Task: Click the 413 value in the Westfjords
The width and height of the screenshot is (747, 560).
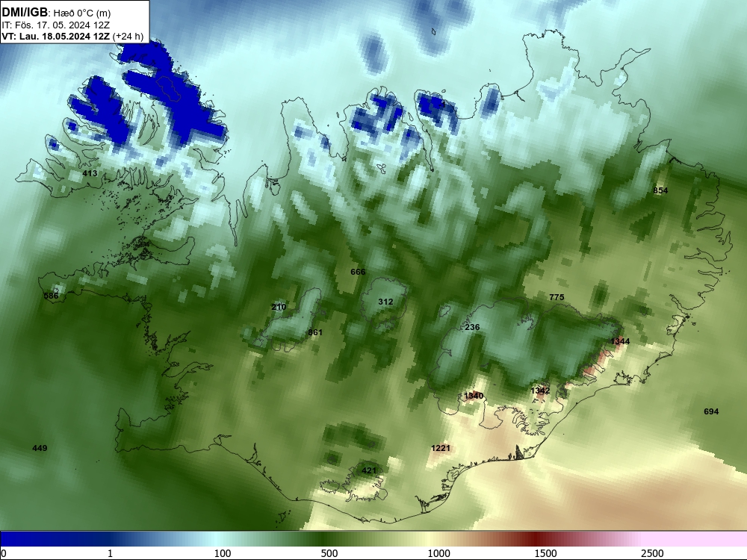Action: [x=90, y=173]
